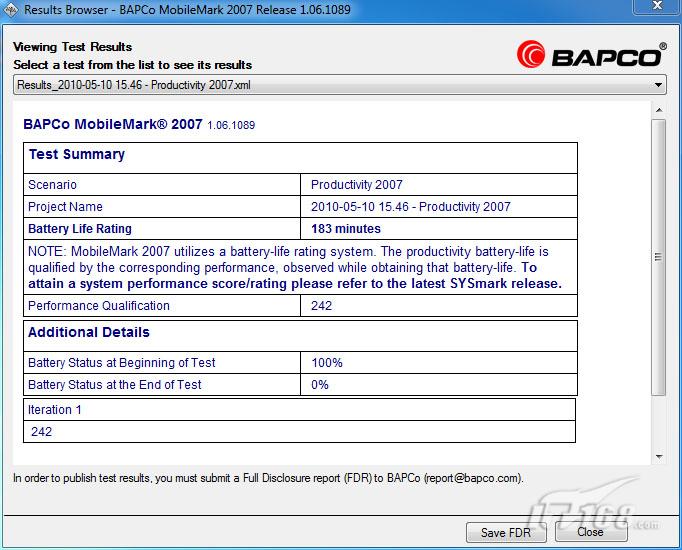Click the Project Name value cell
This screenshot has width=682, height=550.
coord(439,207)
